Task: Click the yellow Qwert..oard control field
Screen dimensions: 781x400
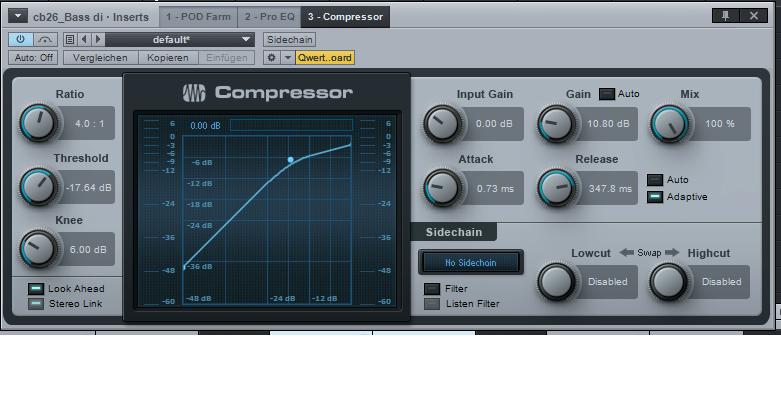Action: pos(325,57)
